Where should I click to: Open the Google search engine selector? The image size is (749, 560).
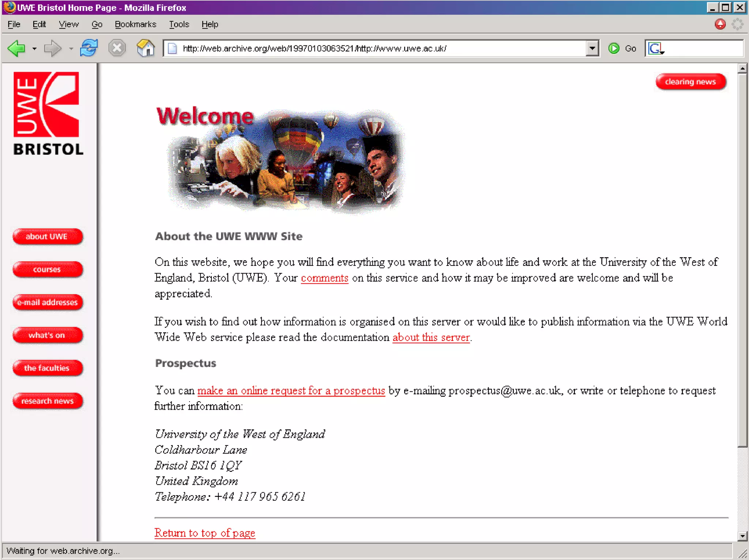656,48
